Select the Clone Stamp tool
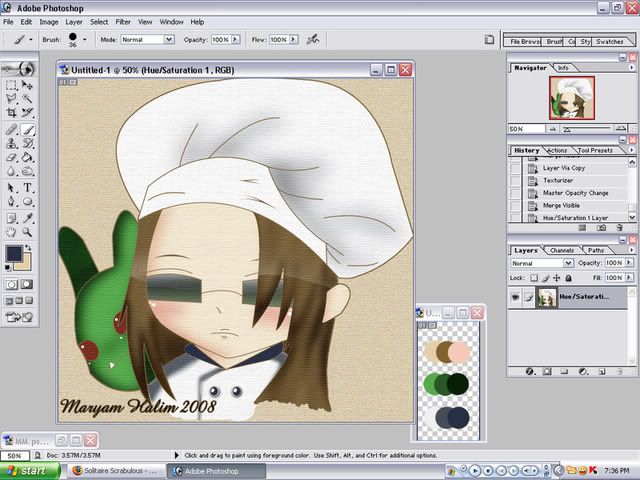This screenshot has width=640, height=480. tap(11, 143)
